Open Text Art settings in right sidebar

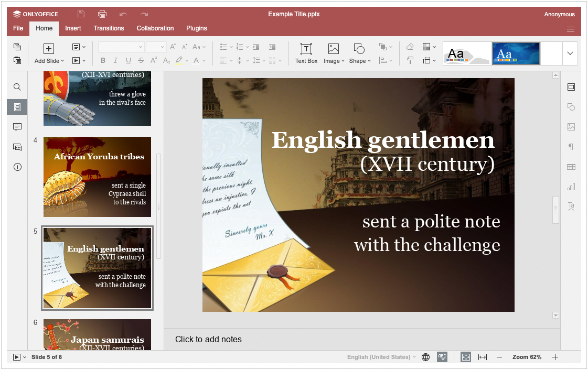click(571, 206)
